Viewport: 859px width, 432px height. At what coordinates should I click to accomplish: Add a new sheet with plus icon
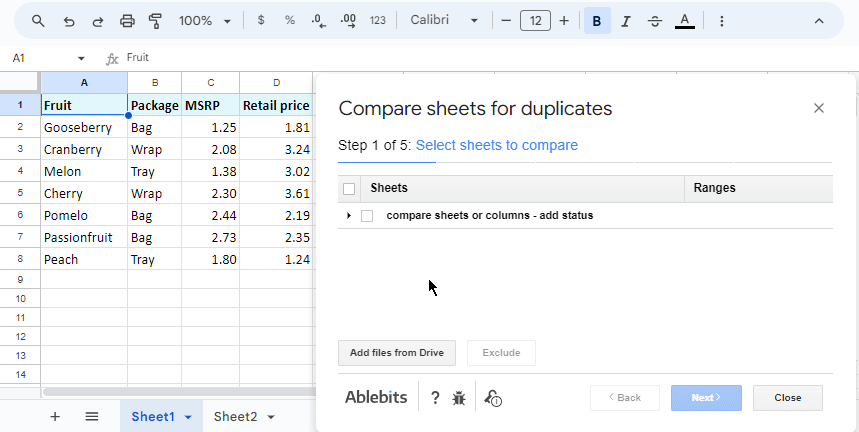(55, 417)
